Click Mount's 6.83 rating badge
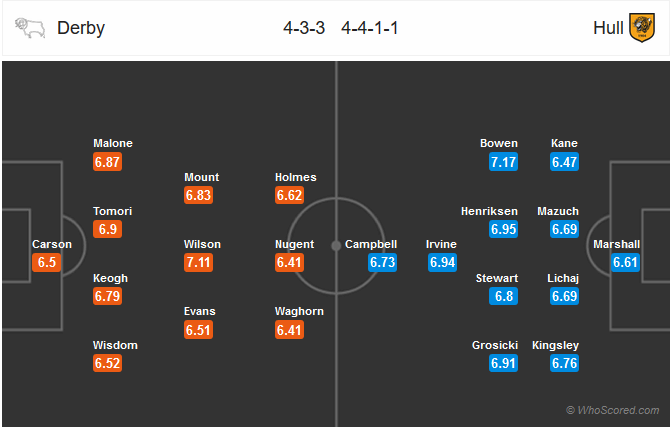Screen dimensions: 671x427 point(199,195)
